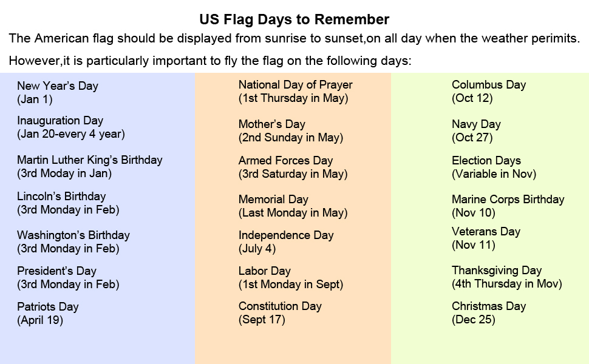This screenshot has height=364, width=589.
Task: Click the Navy Day text
Action: [x=476, y=124]
